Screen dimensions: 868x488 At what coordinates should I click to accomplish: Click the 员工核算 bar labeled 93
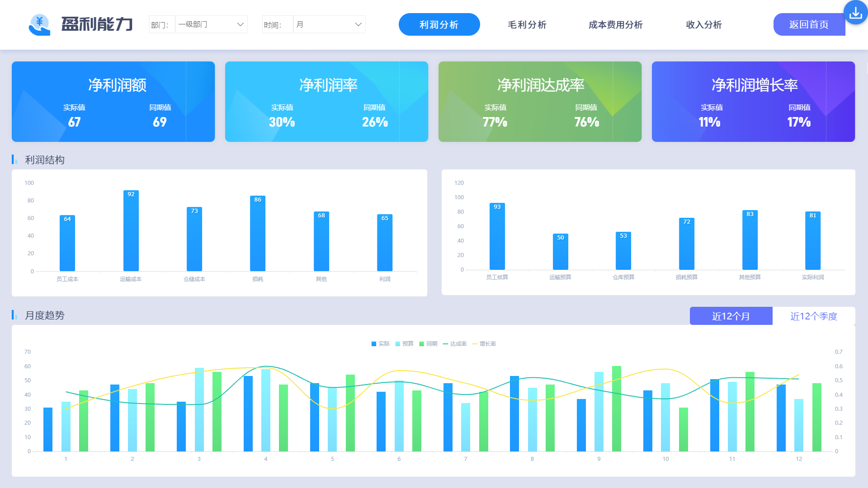(x=497, y=236)
